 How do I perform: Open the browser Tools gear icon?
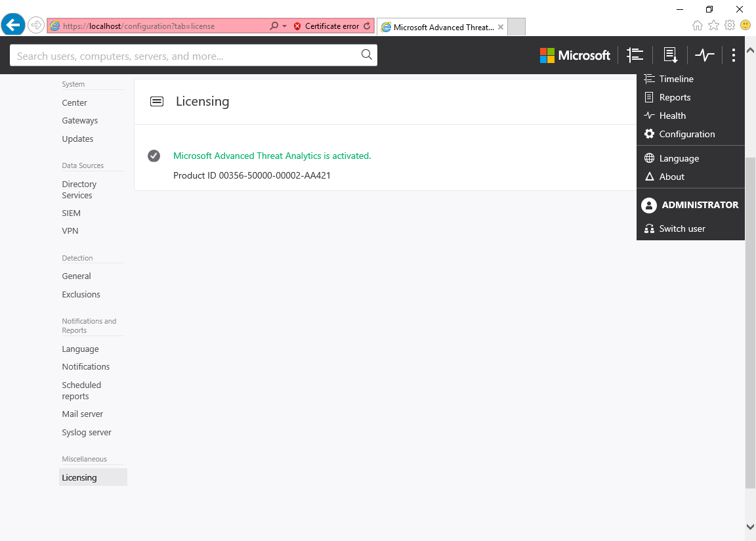tap(730, 25)
